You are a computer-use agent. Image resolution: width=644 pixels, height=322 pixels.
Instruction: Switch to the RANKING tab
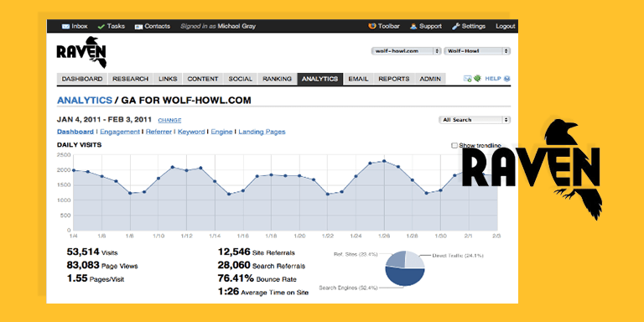click(278, 79)
